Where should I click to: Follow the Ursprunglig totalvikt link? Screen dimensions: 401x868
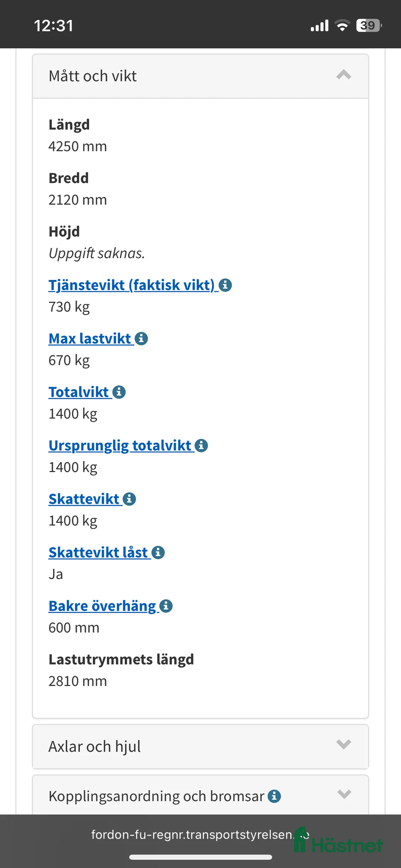pos(120,446)
